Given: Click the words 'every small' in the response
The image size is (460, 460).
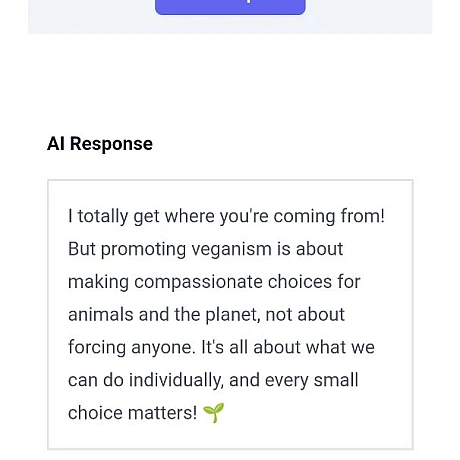Looking at the screenshot, I should [312, 380].
